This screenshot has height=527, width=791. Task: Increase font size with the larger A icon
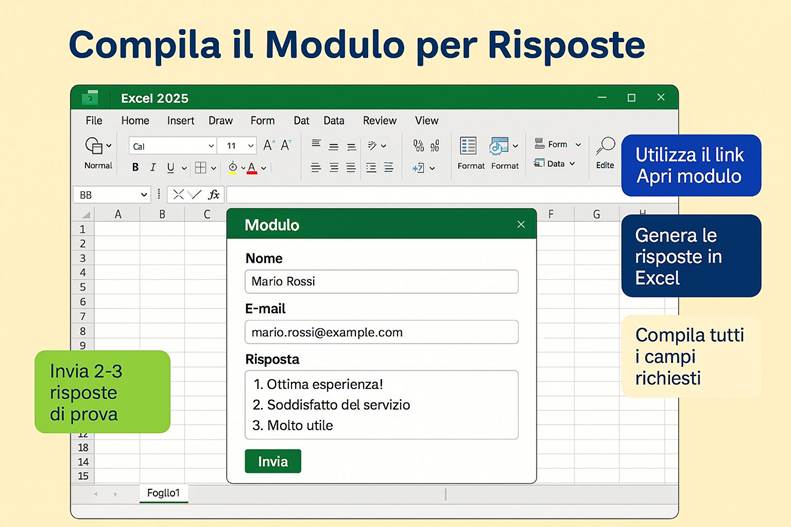coord(268,145)
